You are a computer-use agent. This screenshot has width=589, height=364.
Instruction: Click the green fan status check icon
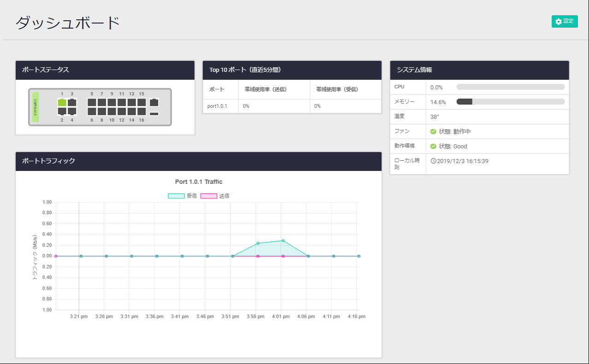433,131
